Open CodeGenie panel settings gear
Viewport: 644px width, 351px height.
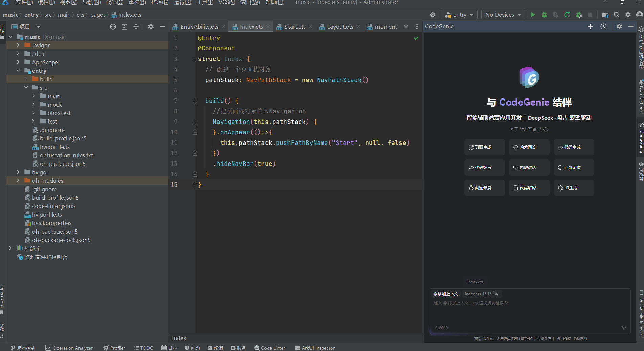619,26
